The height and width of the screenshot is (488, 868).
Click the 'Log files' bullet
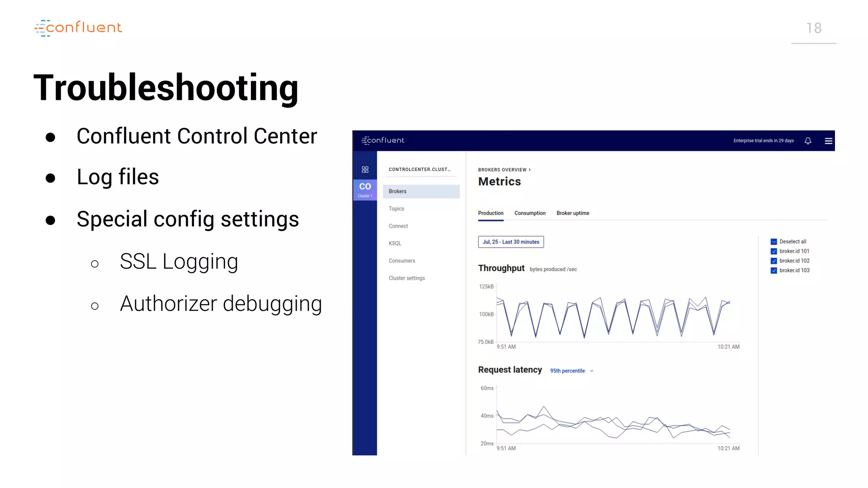coord(117,177)
